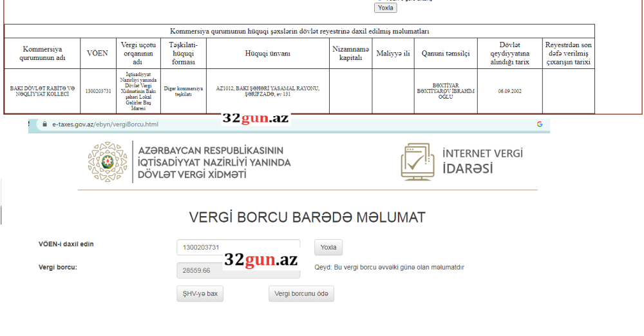Click the Yoxla button above the registry table

[385, 8]
